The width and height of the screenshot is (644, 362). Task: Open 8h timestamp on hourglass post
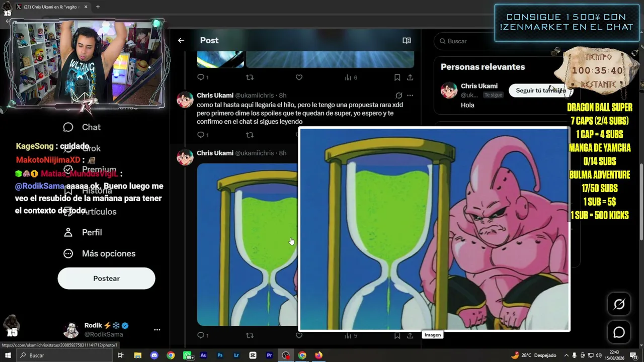click(283, 153)
